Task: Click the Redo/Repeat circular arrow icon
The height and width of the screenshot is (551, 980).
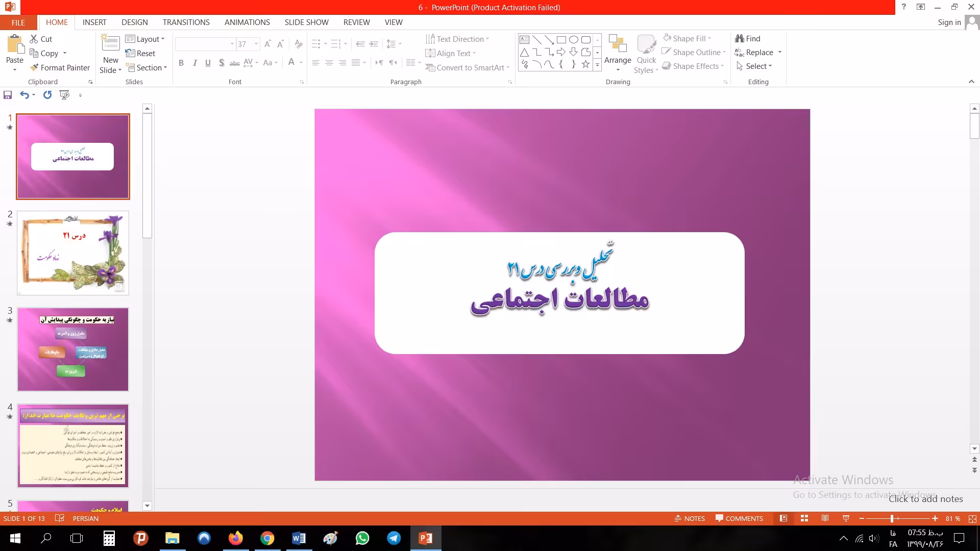Action: (47, 95)
